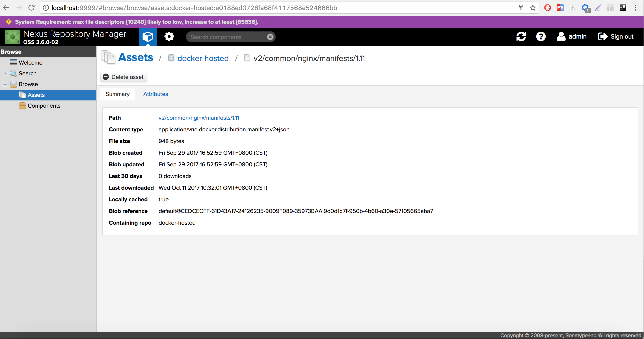
Task: Open the Browse cube icon in header
Action: [x=148, y=37]
